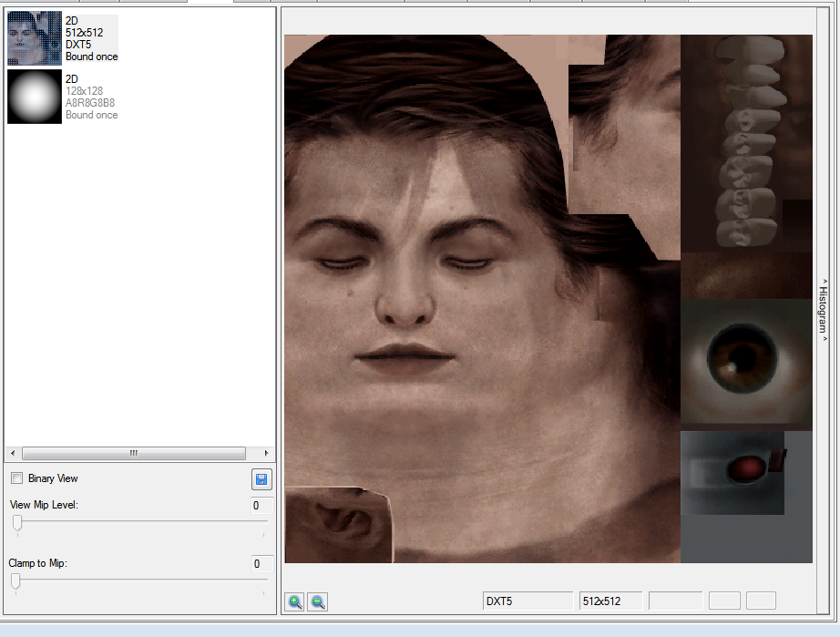Click the zoom in magnifier icon
This screenshot has width=840, height=637.
[x=294, y=601]
